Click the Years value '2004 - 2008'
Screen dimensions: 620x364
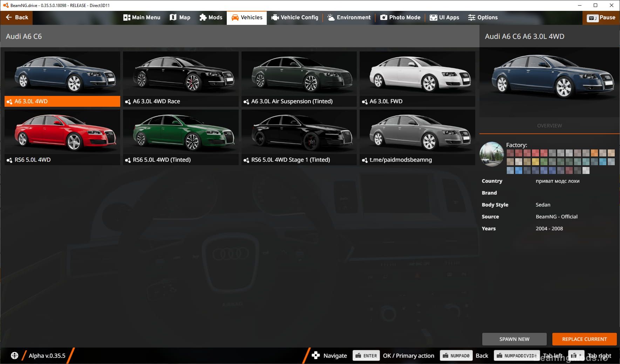549,229
